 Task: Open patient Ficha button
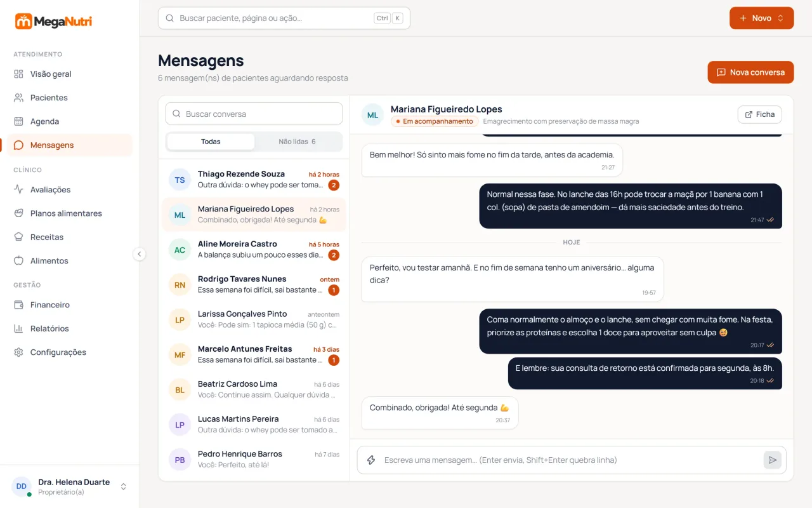coord(759,114)
